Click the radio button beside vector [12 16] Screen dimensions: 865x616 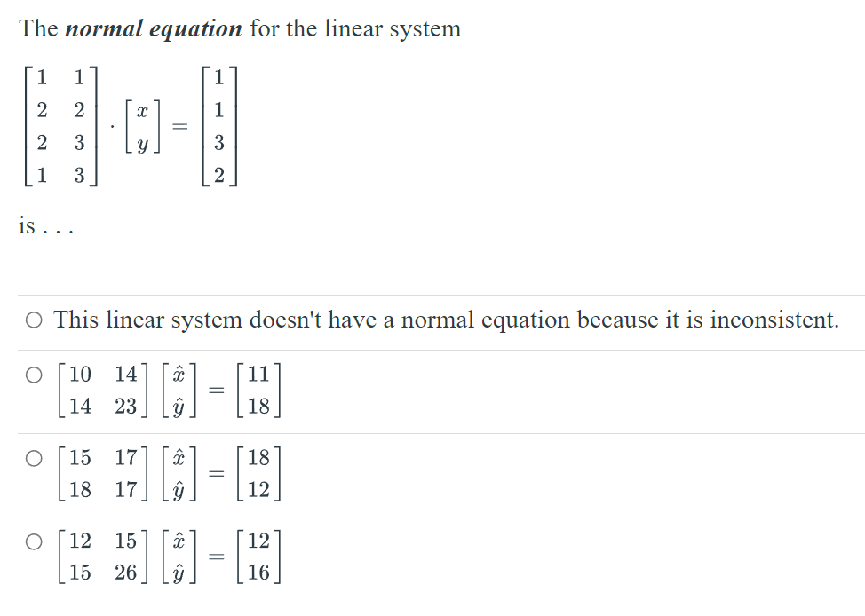[x=33, y=540]
